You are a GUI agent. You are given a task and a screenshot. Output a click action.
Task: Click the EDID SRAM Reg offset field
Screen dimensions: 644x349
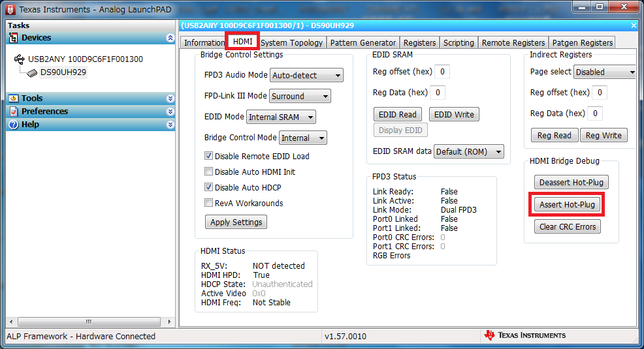tap(442, 72)
